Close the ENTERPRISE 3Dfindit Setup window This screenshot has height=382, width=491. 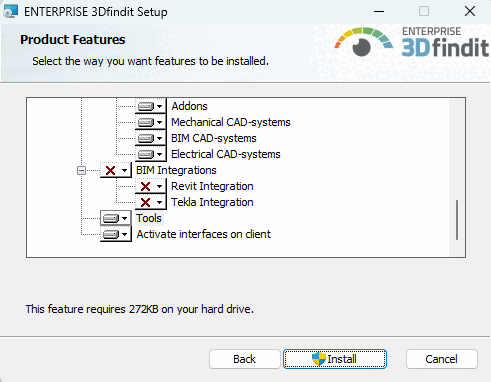click(x=470, y=11)
